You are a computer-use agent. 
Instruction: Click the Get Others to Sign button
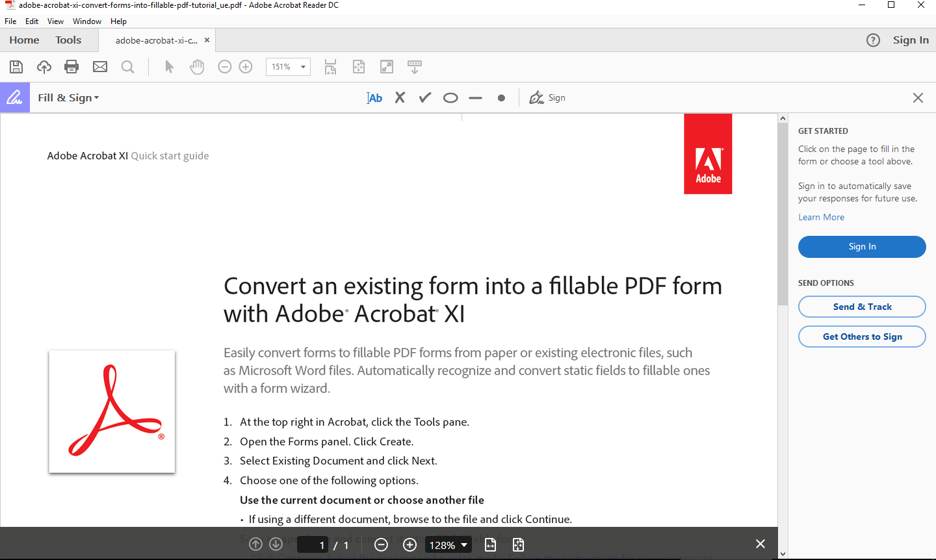tap(862, 337)
